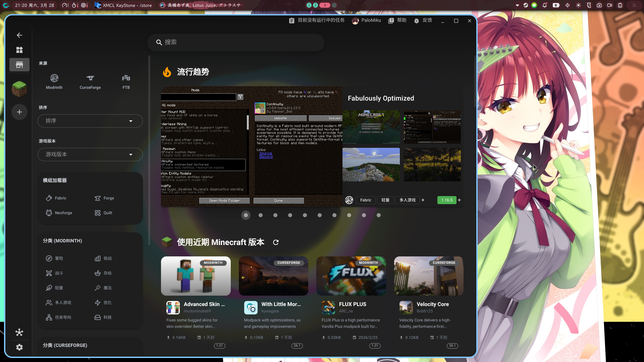Image resolution: width=644 pixels, height=362 pixels.
Task: Expand more tags next to 多人游戏
Action: click(x=423, y=200)
